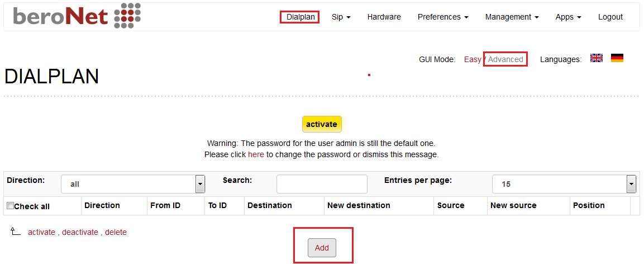The height and width of the screenshot is (264, 644).
Task: Expand the Preferences menu
Action: pyautogui.click(x=443, y=17)
